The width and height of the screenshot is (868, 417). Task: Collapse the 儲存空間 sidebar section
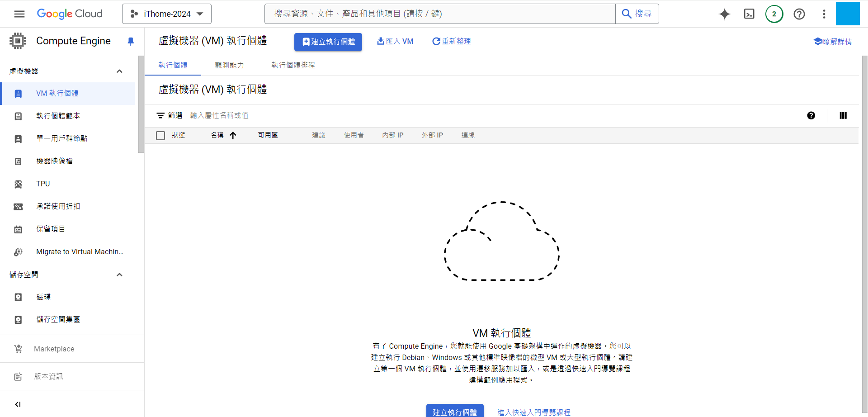click(119, 275)
